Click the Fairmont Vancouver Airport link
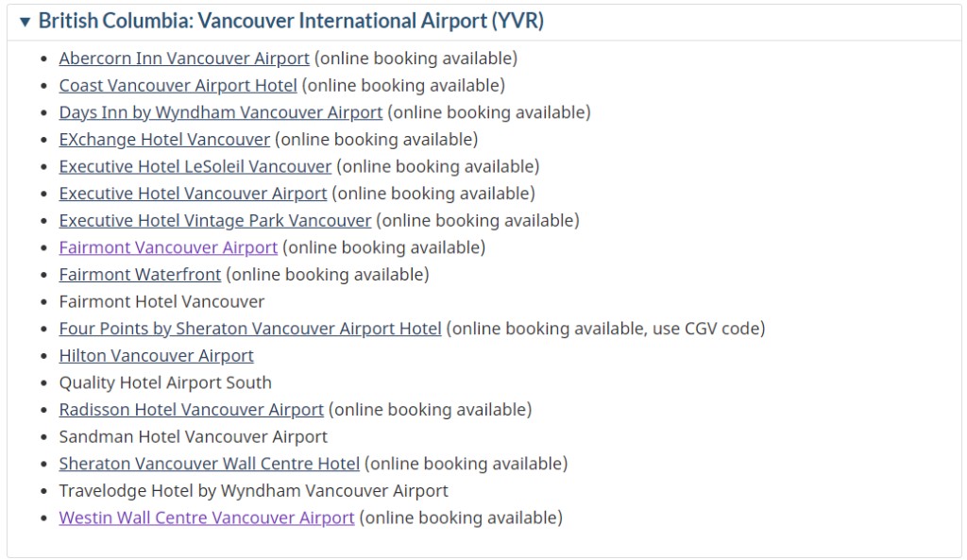 168,247
